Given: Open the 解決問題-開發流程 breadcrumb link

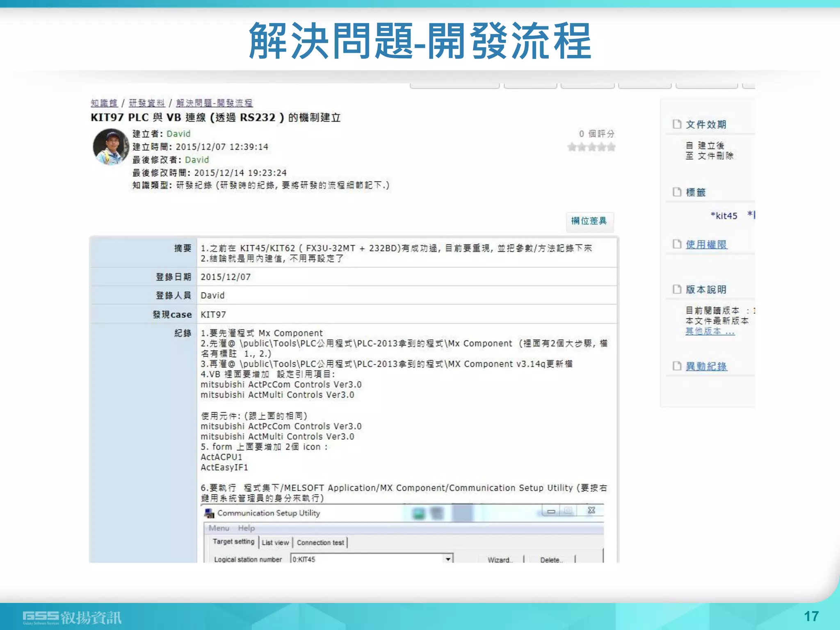Looking at the screenshot, I should (215, 103).
